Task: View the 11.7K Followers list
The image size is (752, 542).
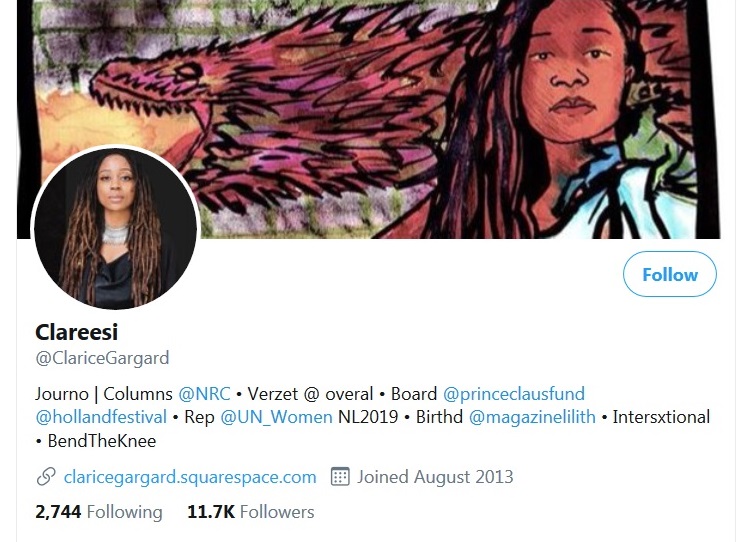Action: click(x=251, y=512)
